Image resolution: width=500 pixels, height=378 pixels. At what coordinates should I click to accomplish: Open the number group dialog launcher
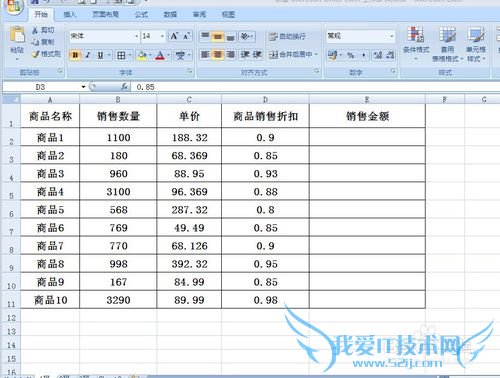pyautogui.click(x=393, y=71)
